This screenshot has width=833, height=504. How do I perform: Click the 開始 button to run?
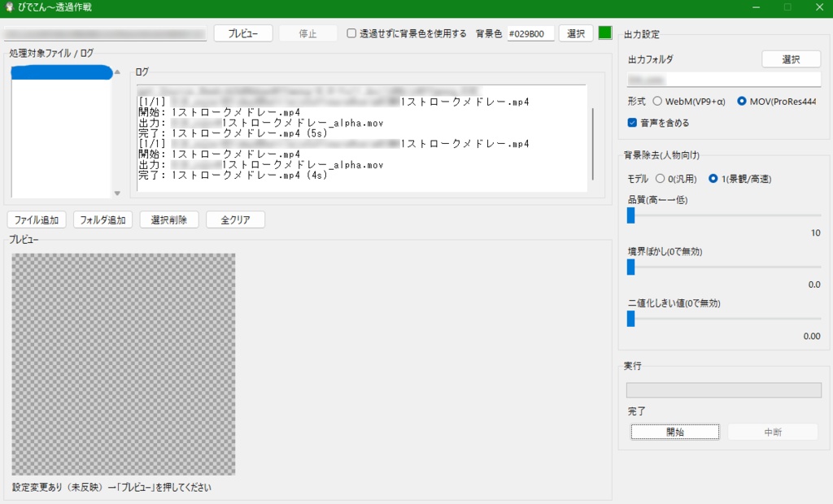pos(675,432)
